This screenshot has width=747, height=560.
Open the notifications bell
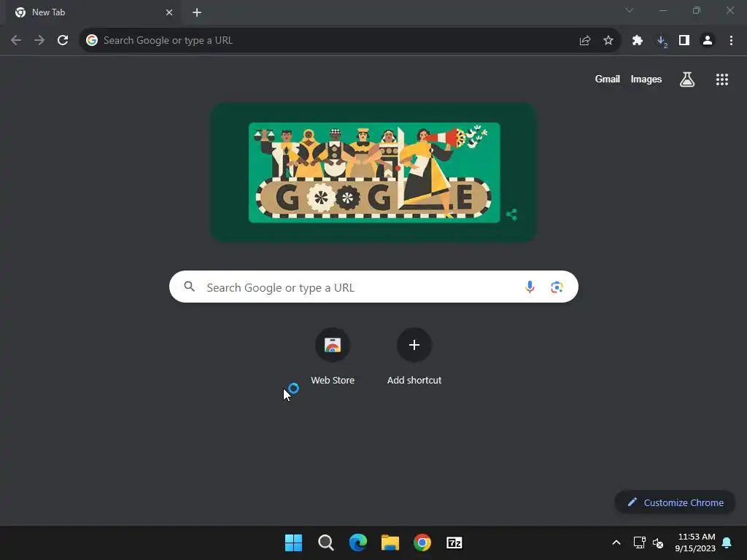point(727,542)
